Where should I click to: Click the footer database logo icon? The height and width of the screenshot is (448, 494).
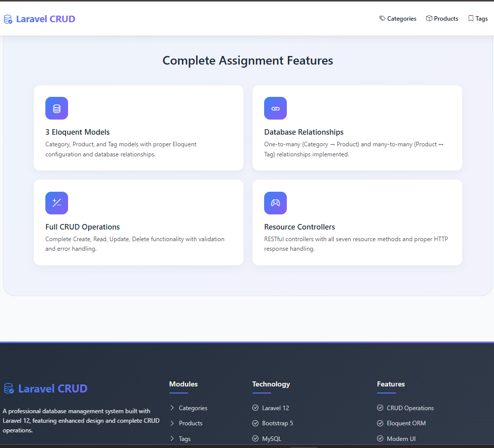click(x=9, y=388)
